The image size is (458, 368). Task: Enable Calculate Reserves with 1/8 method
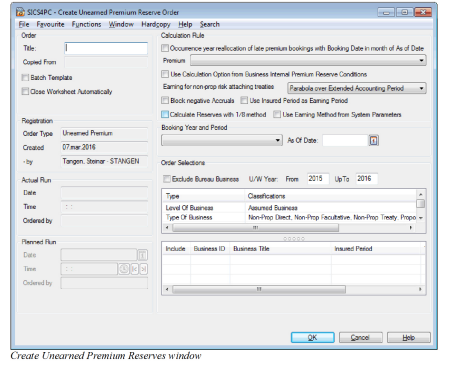[x=165, y=114]
